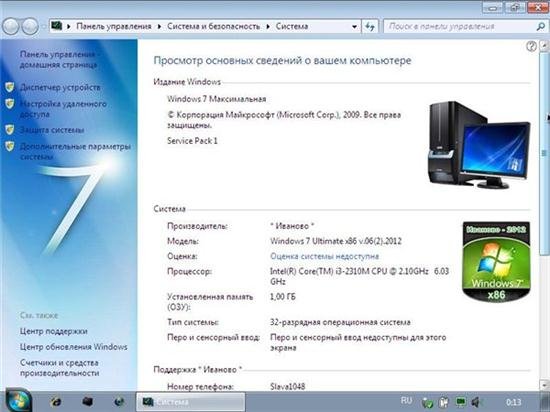Expand arrow after Система и безопасность breadcrumb
This screenshot has width=550, height=412.
click(x=268, y=27)
